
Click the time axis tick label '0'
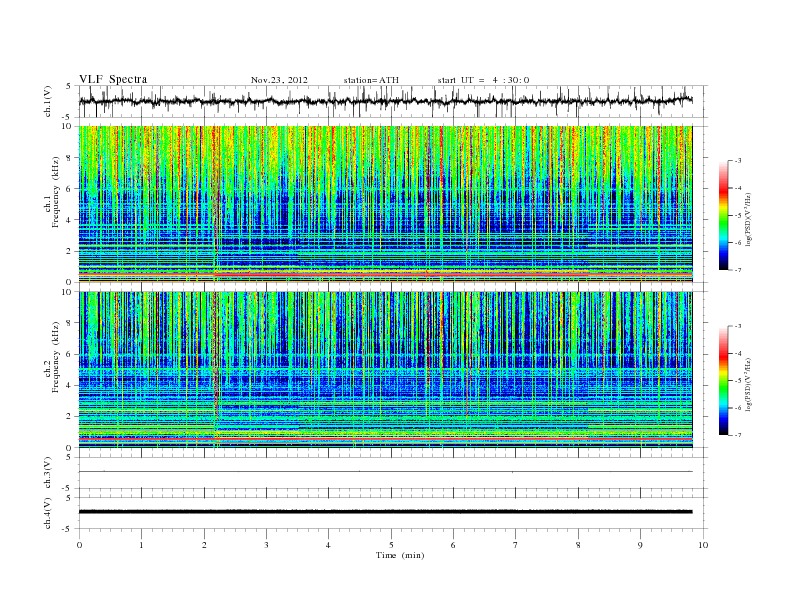[79, 545]
